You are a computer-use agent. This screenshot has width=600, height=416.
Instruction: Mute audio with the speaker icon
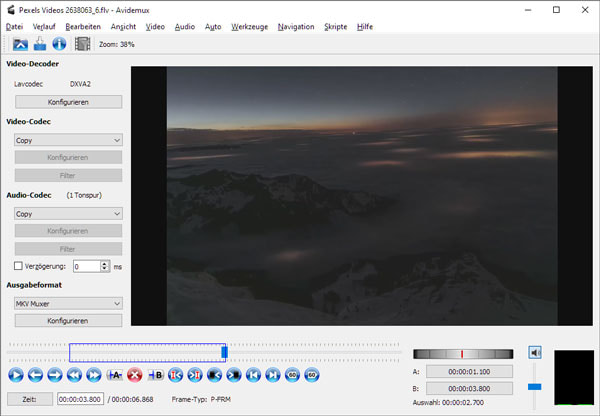point(535,352)
